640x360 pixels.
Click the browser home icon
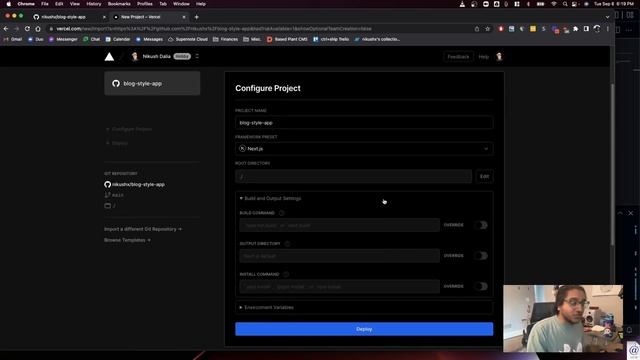(38, 29)
